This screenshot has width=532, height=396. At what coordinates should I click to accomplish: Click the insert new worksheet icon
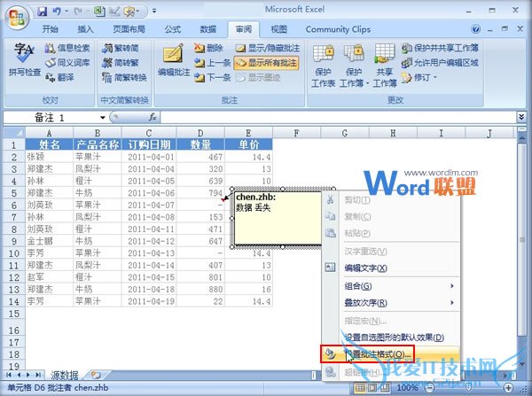[96, 375]
